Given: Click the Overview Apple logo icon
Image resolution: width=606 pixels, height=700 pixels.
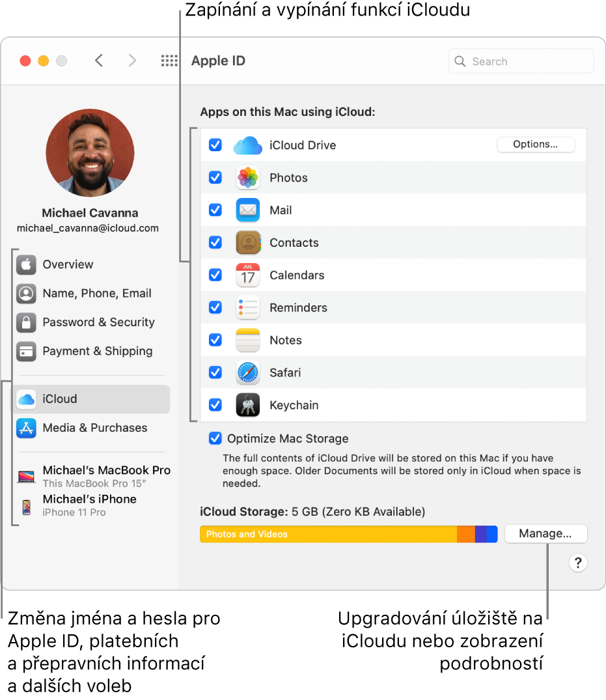Looking at the screenshot, I should tap(26, 265).
